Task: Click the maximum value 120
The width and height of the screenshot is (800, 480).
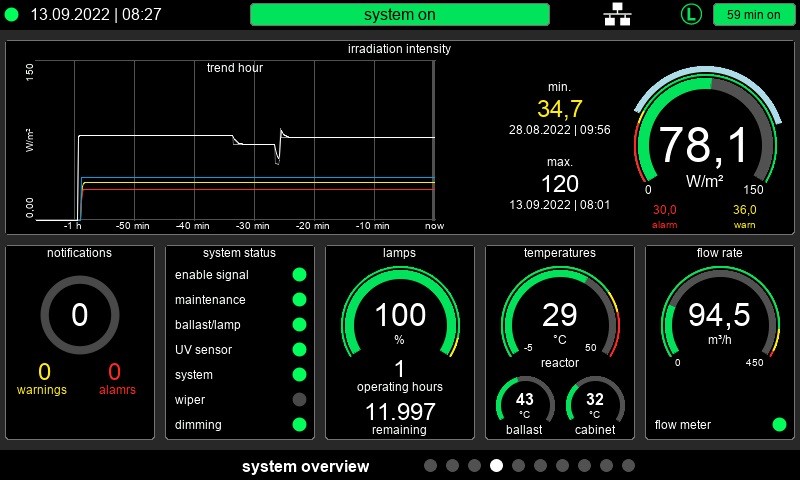Action: pyautogui.click(x=560, y=184)
